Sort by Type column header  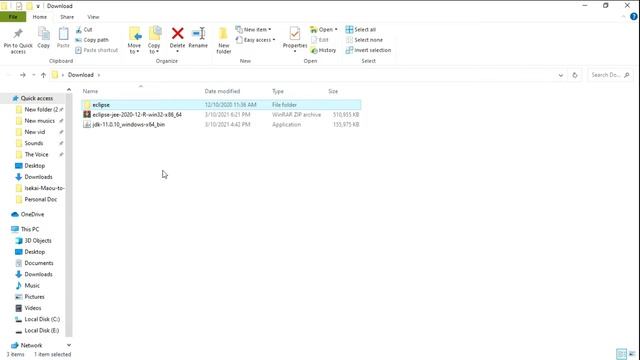coord(278,91)
